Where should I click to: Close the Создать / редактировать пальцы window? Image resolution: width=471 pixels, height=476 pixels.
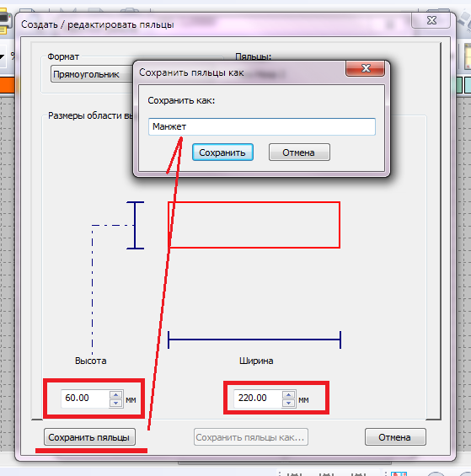click(x=431, y=21)
